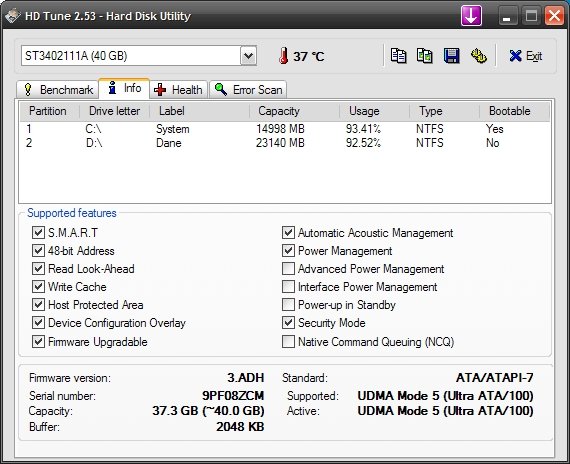Image resolution: width=570 pixels, height=464 pixels.
Task: Toggle the 48-bit Address checkbox
Action: (38, 251)
